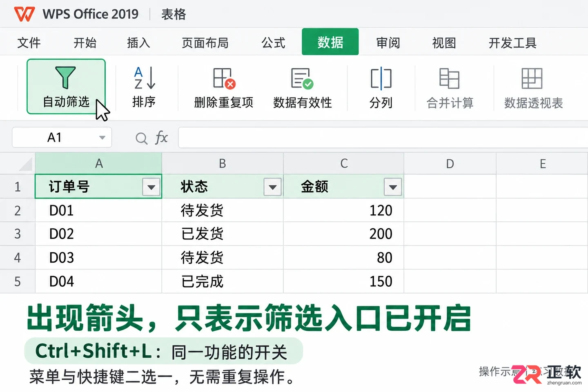Switch to the 页面布局 tab
The width and height of the screenshot is (588, 392).
pyautogui.click(x=205, y=42)
